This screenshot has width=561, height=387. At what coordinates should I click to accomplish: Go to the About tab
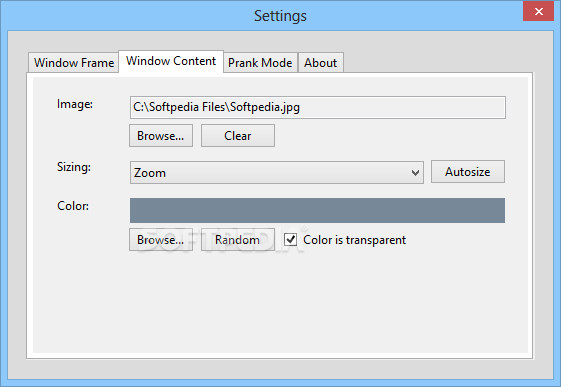[321, 63]
